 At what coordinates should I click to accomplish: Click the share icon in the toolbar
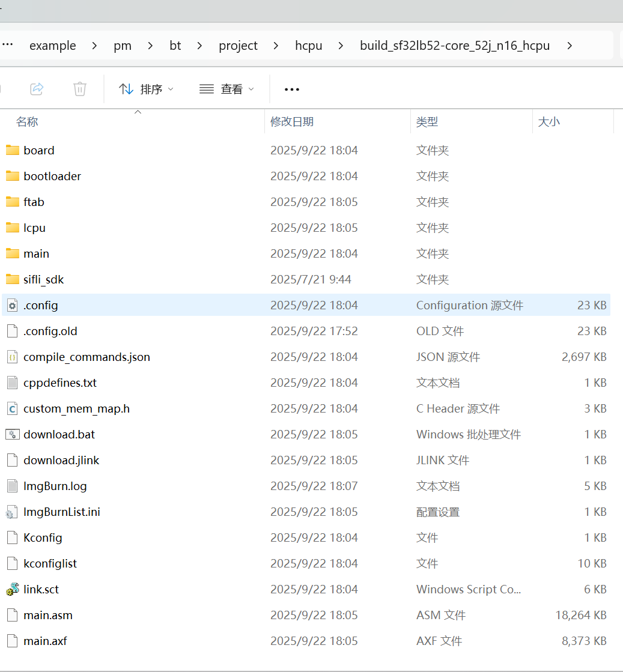click(37, 89)
